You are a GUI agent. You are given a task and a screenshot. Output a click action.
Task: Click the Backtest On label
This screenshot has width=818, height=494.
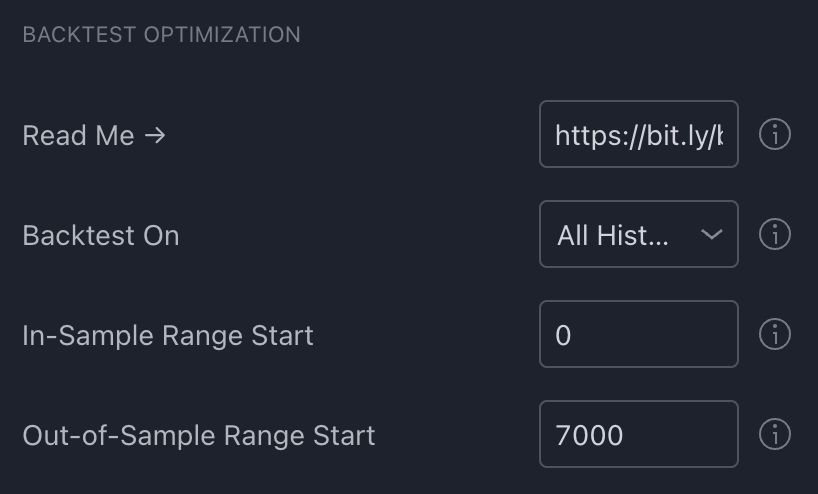(101, 236)
